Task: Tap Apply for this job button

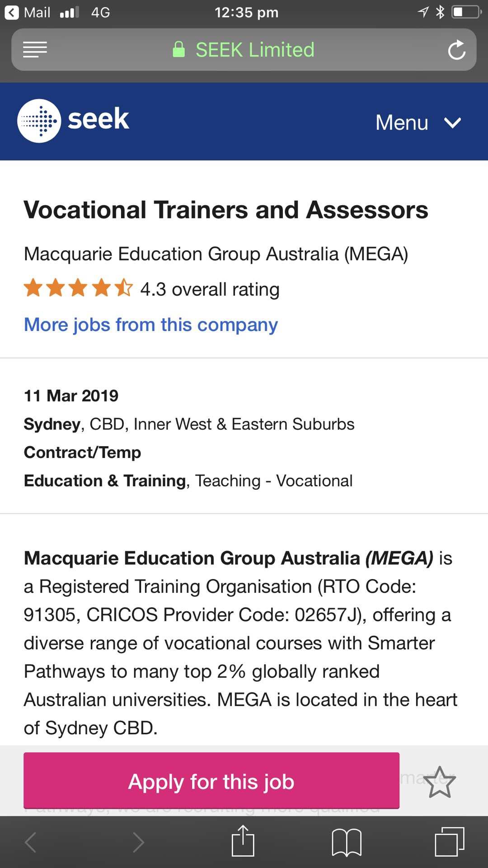Action: tap(211, 781)
